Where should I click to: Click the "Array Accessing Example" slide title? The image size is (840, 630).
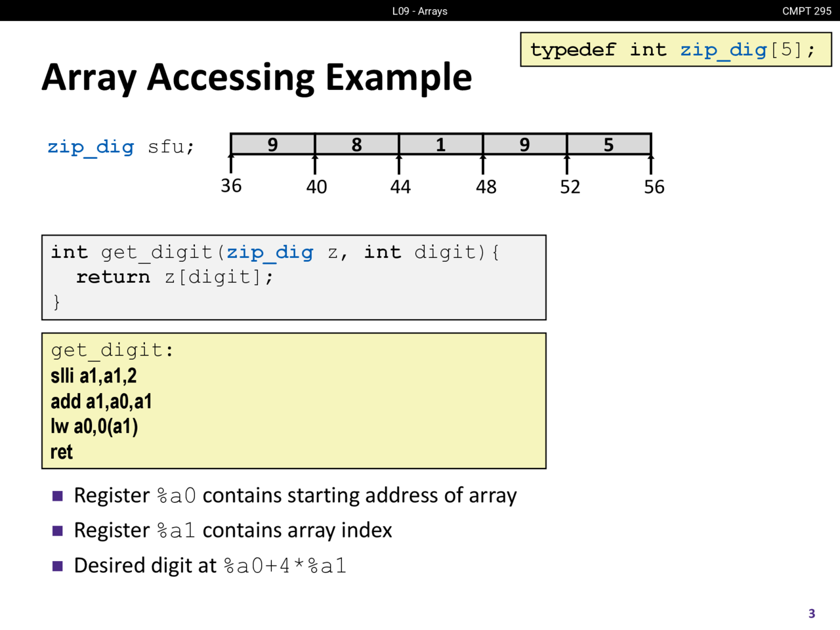click(257, 77)
